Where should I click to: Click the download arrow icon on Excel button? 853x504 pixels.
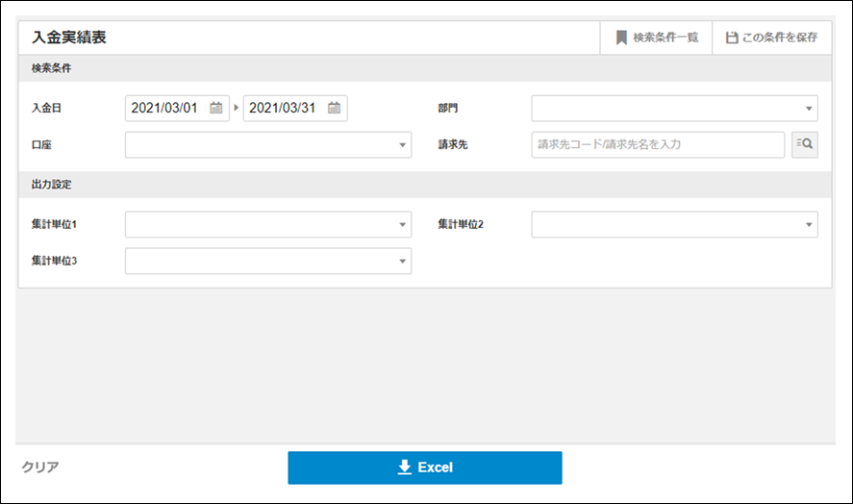[x=404, y=467]
